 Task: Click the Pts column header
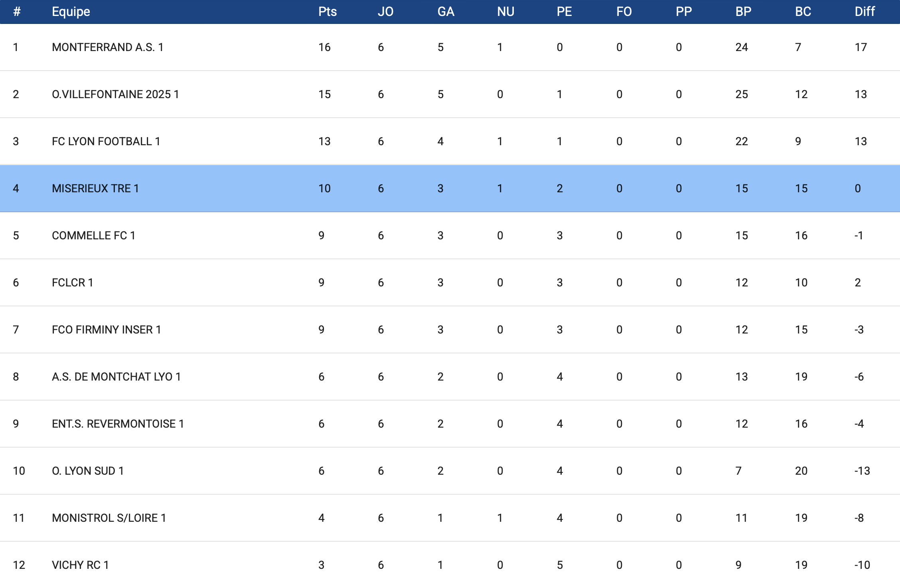[x=327, y=12]
